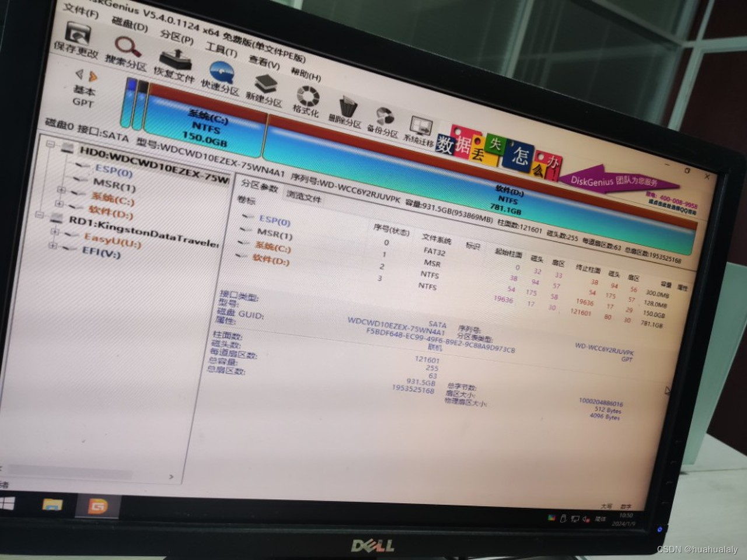The width and height of the screenshot is (747, 560).
Task: Open the 帮助(H) menu
Action: click(306, 73)
